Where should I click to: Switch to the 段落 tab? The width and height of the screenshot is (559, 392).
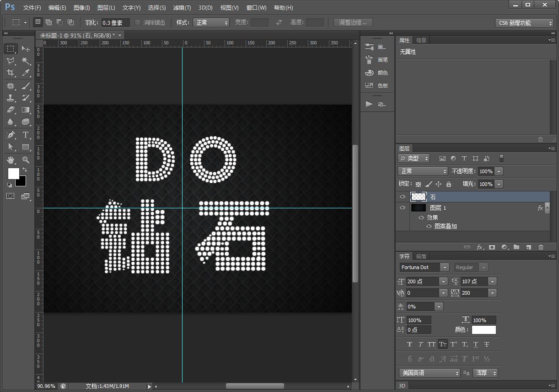421,256
